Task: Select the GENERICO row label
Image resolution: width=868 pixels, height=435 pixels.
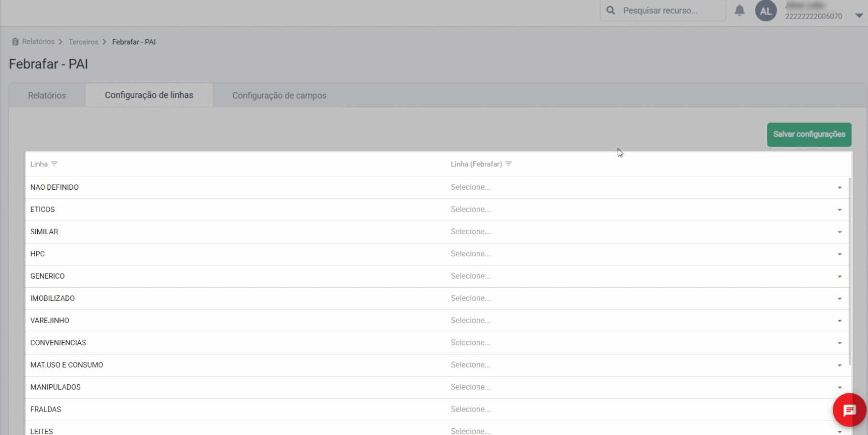Action: (x=47, y=276)
